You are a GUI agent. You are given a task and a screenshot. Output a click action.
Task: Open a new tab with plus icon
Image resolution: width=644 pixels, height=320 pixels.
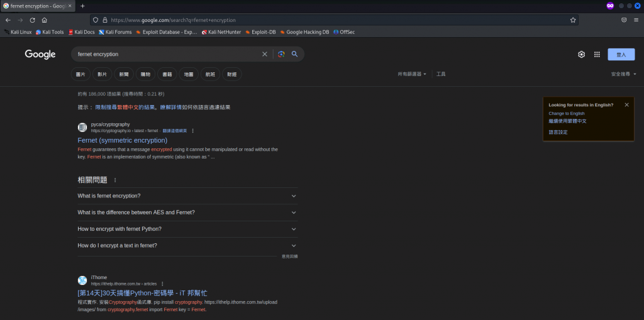[x=82, y=6]
